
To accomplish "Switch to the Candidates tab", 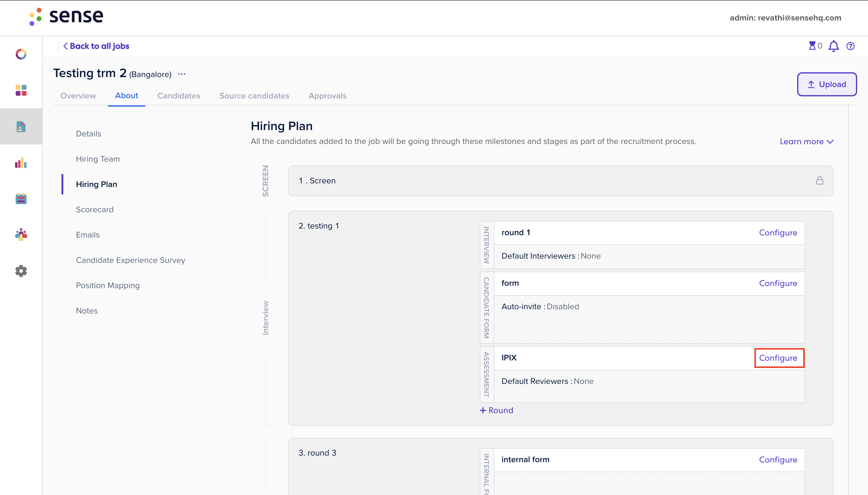I will [x=179, y=96].
